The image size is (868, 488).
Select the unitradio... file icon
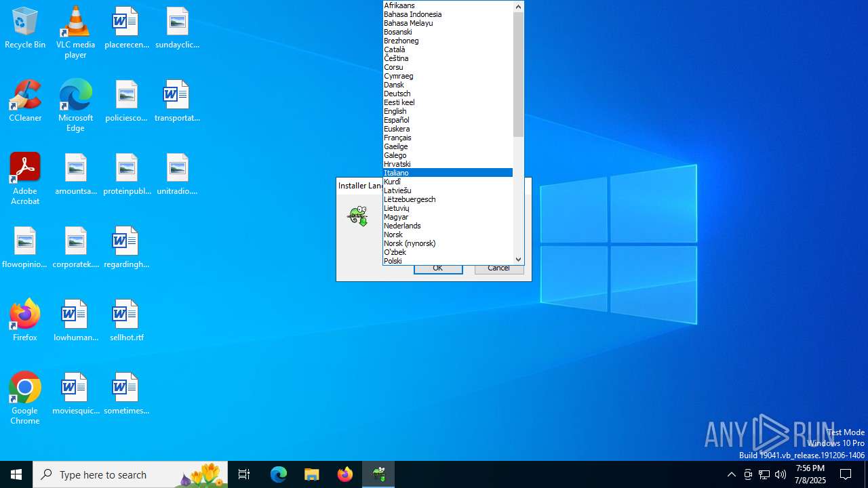click(177, 175)
